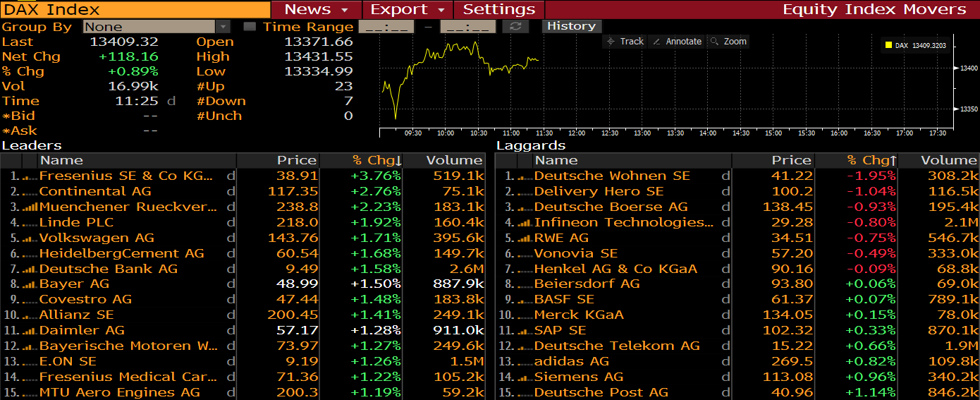980x400 pixels.
Task: Sort Laggards by Volume column header
Action: (939, 161)
